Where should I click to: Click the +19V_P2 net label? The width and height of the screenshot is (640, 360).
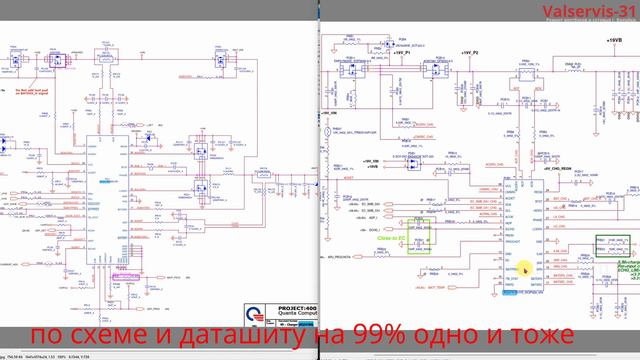470,53
